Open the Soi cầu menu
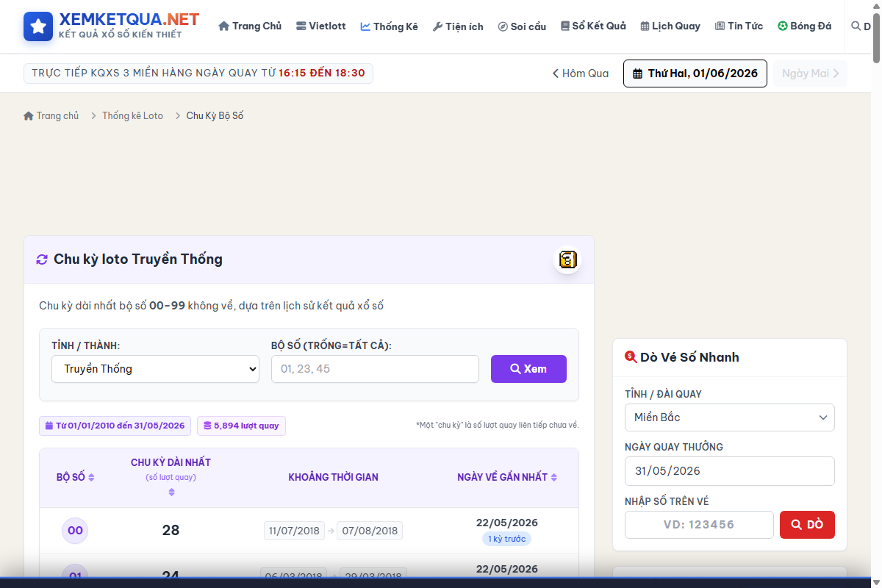Viewport: 882px width, 588px height. pos(522,26)
